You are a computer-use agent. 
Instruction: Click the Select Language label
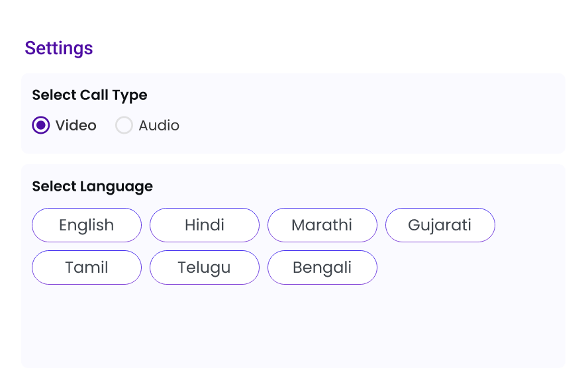click(92, 187)
